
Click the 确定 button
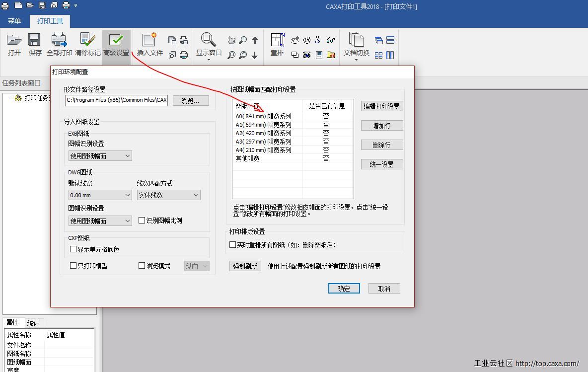344,289
